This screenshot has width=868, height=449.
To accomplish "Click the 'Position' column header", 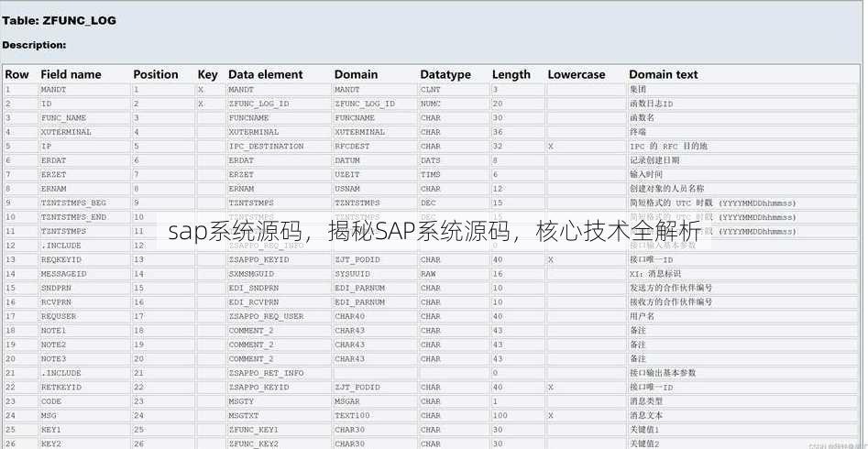I will point(156,74).
